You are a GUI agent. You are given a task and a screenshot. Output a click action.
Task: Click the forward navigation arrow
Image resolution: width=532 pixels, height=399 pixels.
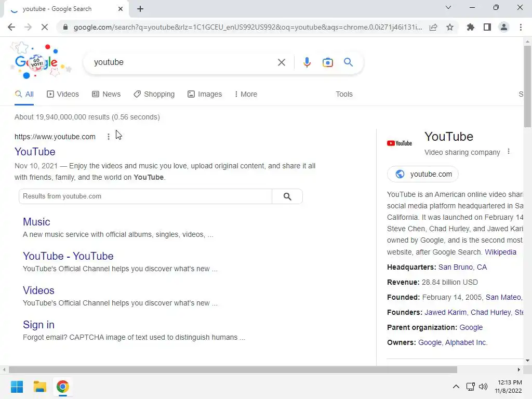(x=28, y=27)
